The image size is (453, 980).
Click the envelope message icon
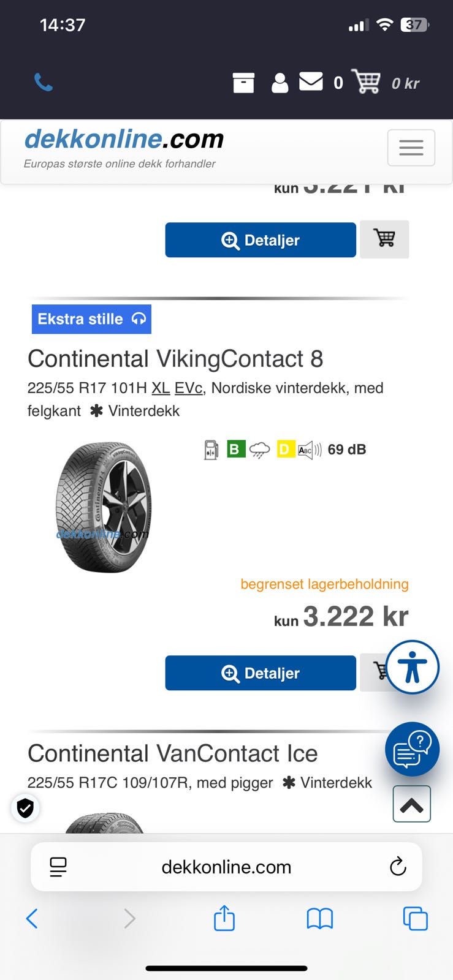[311, 81]
